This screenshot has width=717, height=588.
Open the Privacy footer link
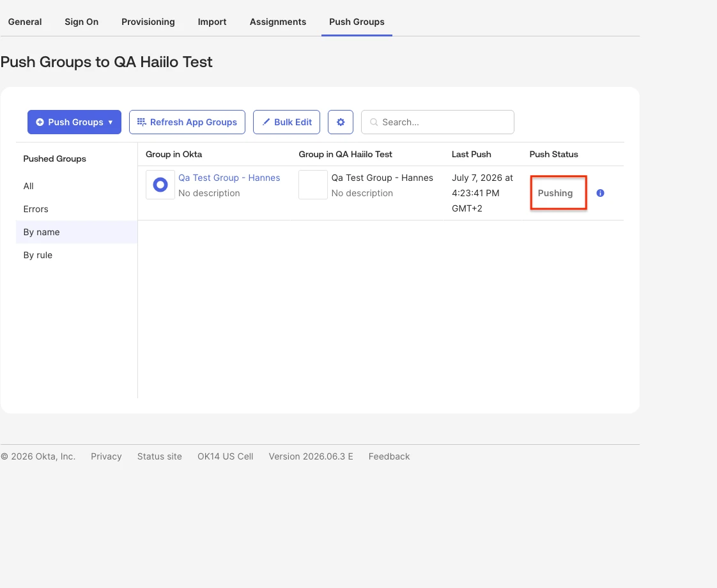tap(106, 456)
